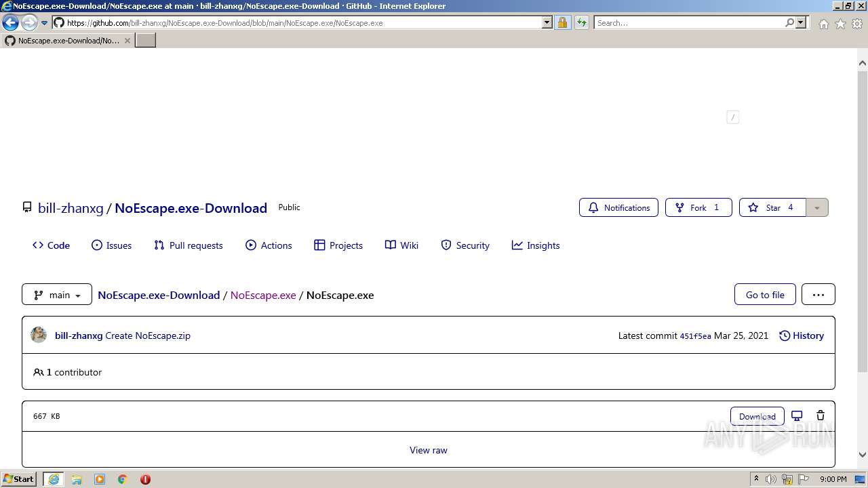
Task: Click the page scrollbar down arrow
Action: pos(863,455)
